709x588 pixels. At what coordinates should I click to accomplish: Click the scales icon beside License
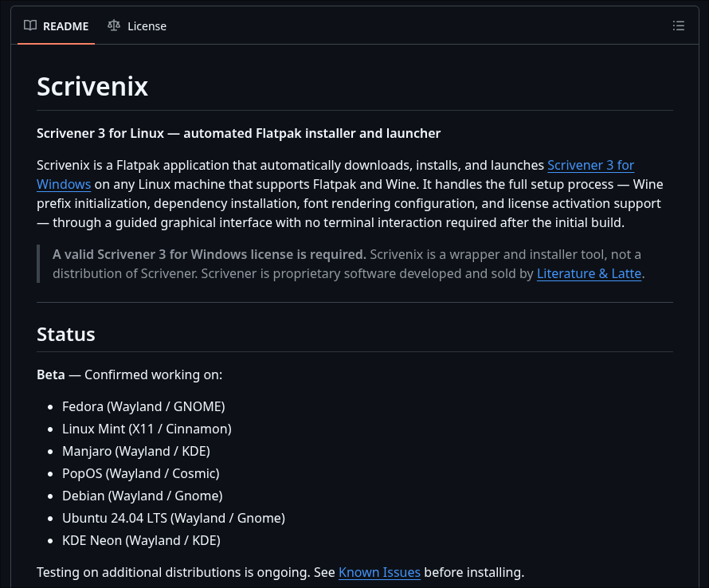pos(114,25)
